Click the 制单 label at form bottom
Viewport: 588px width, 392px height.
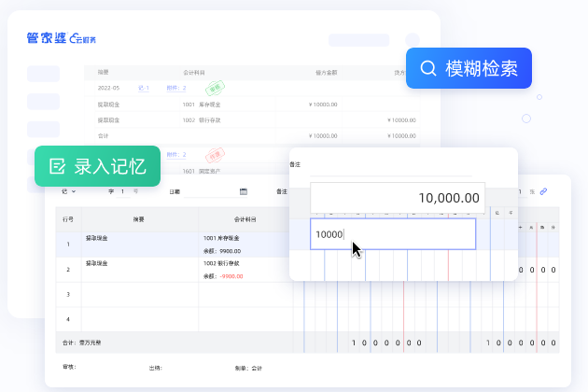point(248,369)
